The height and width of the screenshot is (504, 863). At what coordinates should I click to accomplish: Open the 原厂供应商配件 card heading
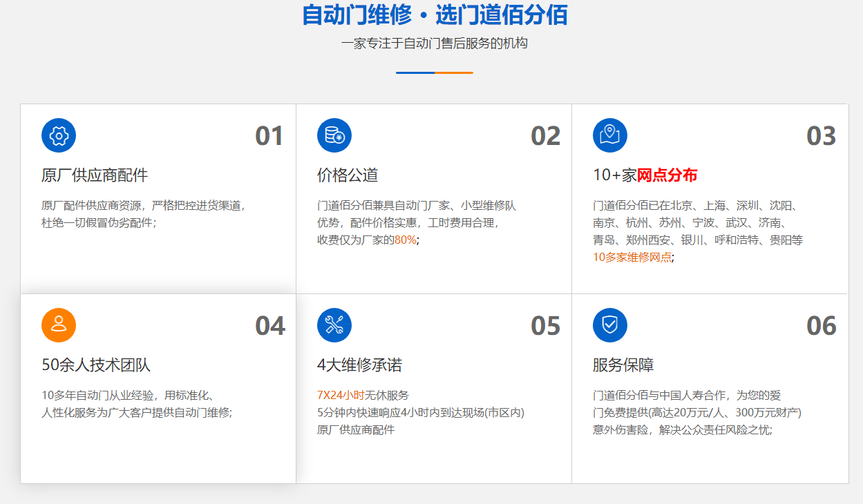pyautogui.click(x=95, y=175)
